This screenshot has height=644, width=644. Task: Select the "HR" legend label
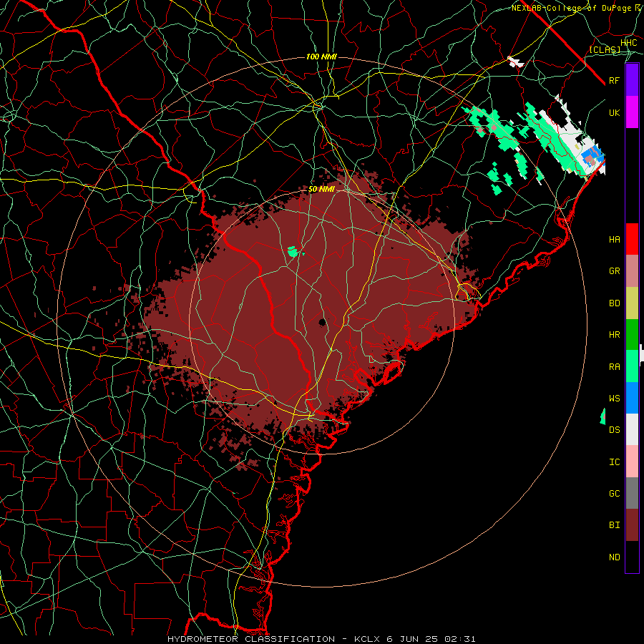[x=615, y=335]
